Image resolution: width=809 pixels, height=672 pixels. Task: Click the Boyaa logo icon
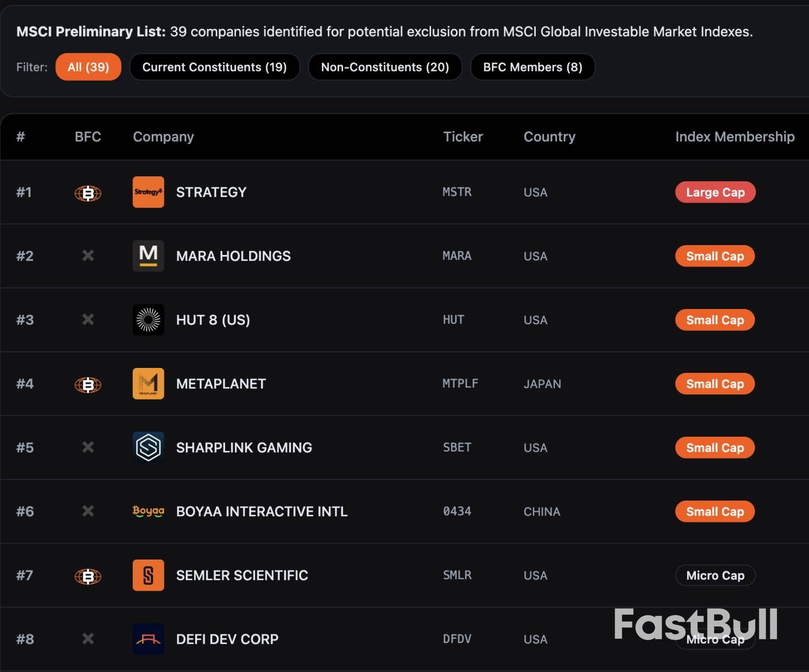[148, 512]
